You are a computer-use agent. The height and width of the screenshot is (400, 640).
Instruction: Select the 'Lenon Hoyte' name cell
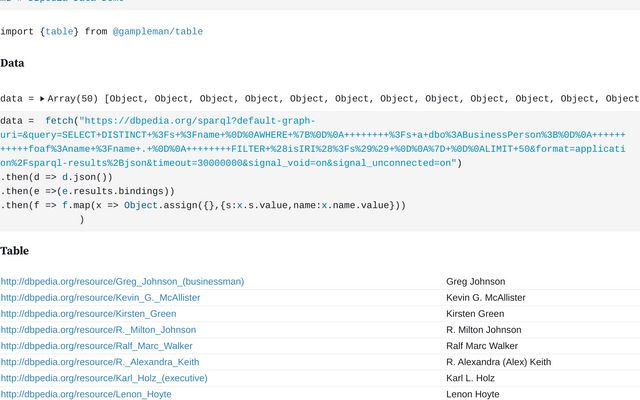pos(473,394)
